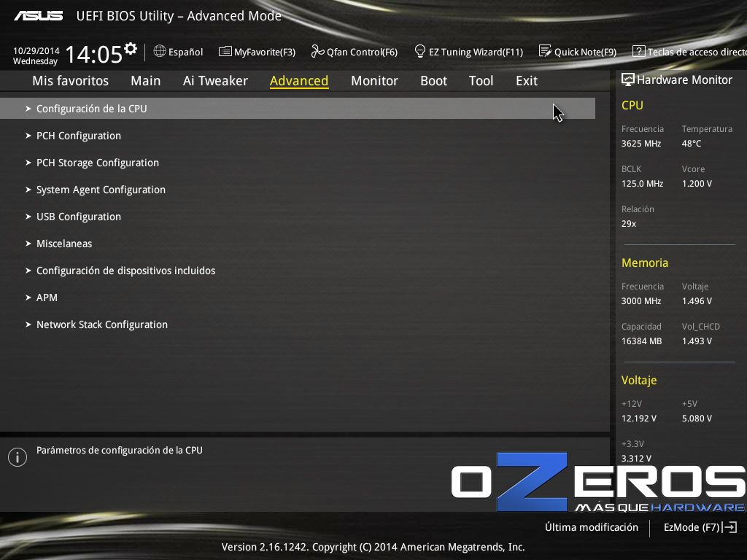Screen dimensions: 747x560
Task: Expand the System Agent Configuration arrow
Action: point(28,190)
